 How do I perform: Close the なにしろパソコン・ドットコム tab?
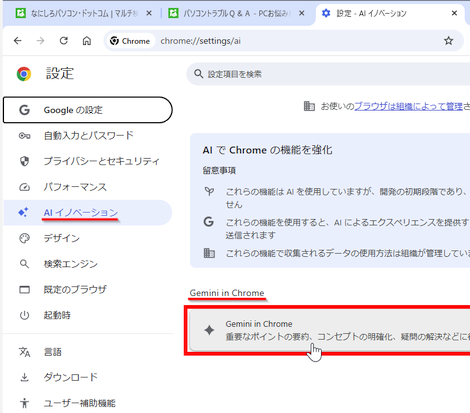pos(149,13)
